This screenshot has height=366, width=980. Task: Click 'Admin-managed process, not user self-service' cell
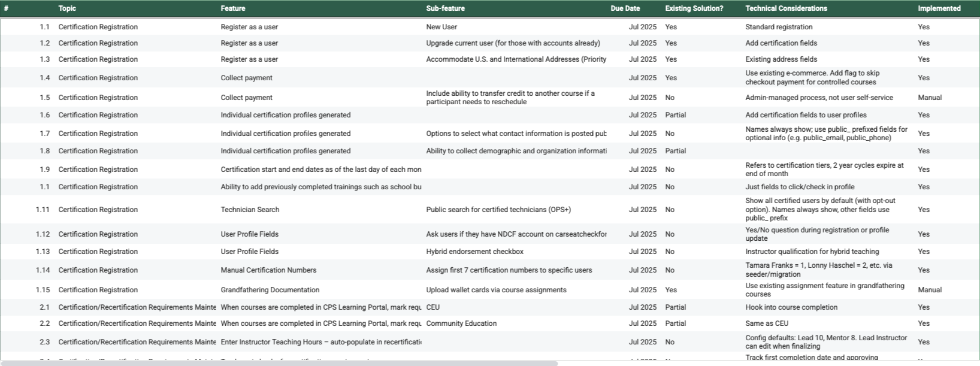(x=819, y=98)
